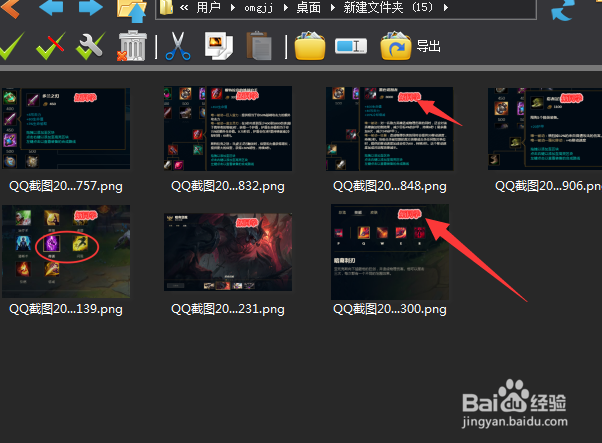Select thumbnail of QQ截图20...231.png
This screenshot has width=602, height=443.
(228, 252)
